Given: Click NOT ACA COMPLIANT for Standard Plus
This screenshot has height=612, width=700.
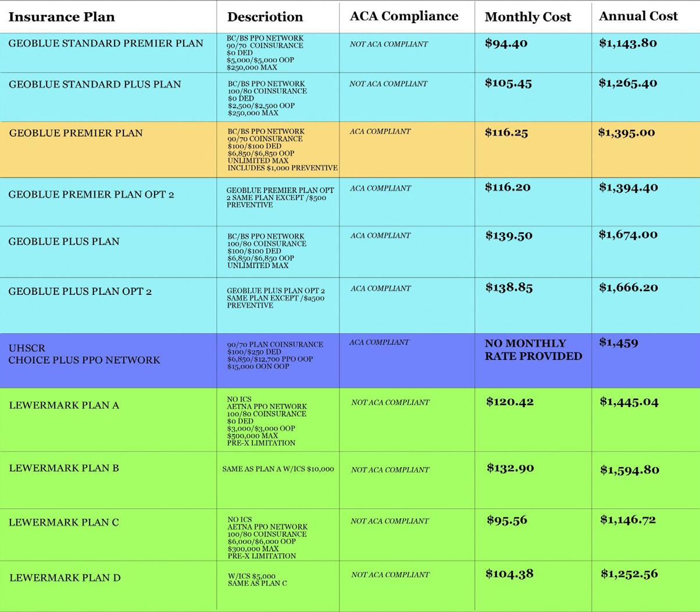Looking at the screenshot, I should coord(388,84).
